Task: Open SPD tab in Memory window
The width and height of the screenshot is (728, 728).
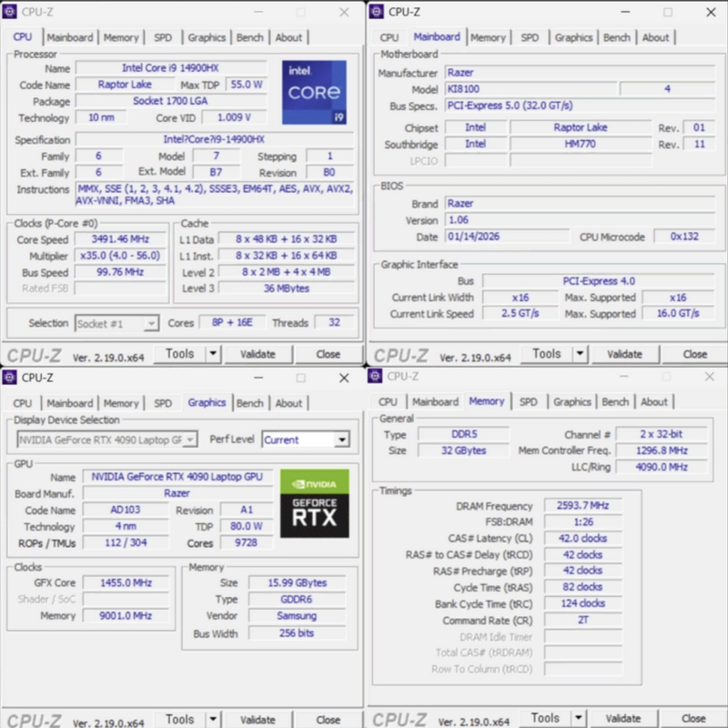Action: point(529,402)
